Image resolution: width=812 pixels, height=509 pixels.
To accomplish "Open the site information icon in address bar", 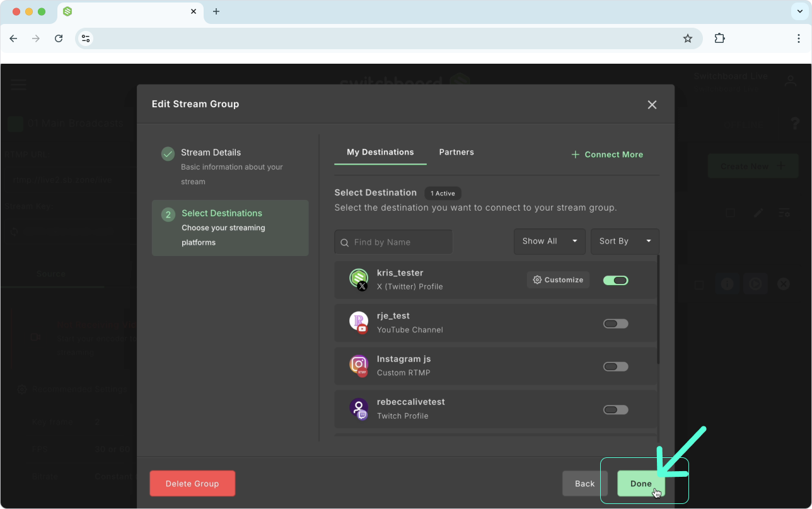I will point(86,38).
